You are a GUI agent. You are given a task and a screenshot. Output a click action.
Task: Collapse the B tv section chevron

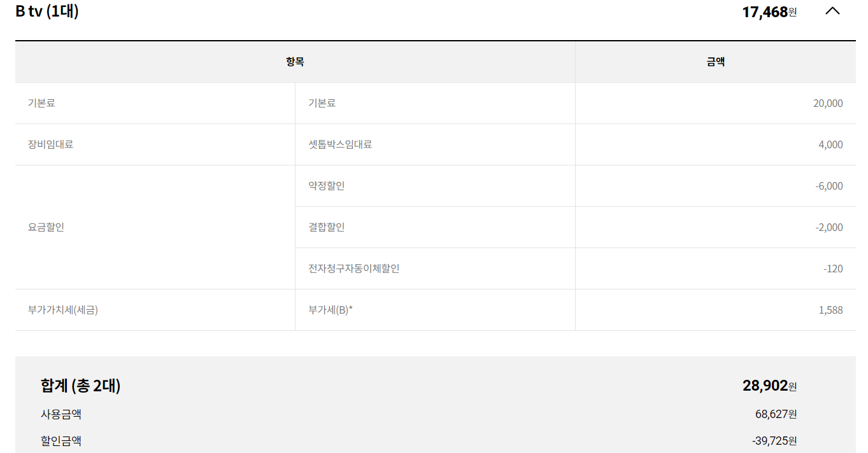coord(832,11)
